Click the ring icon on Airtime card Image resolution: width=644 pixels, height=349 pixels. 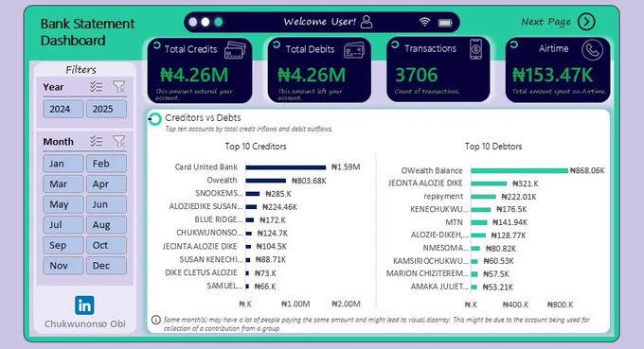514,44
